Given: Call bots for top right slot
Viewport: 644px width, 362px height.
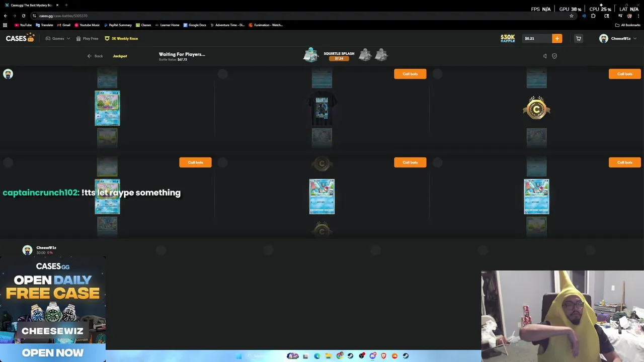Looking at the screenshot, I should click(x=624, y=74).
